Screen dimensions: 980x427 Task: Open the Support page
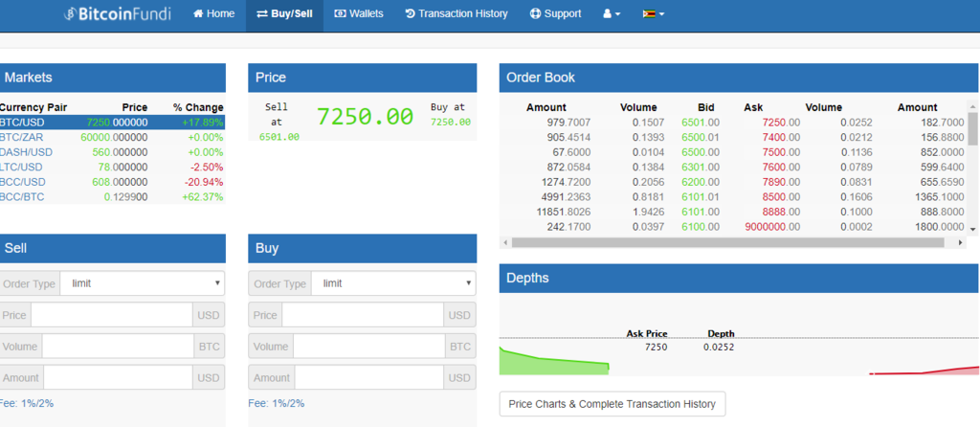pos(555,13)
